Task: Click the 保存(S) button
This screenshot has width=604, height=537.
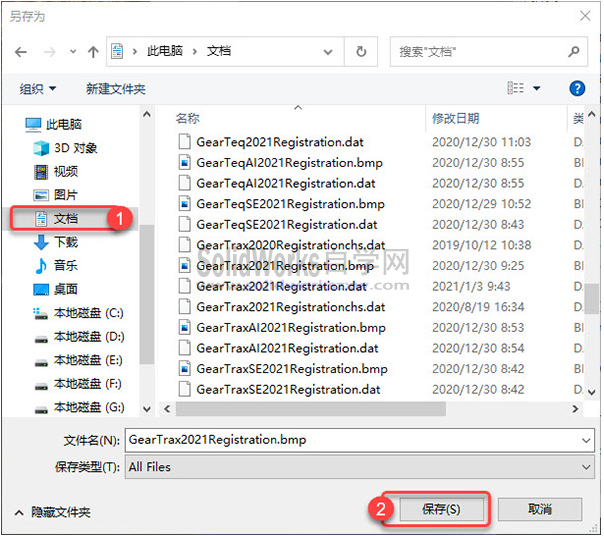Action: 441,509
